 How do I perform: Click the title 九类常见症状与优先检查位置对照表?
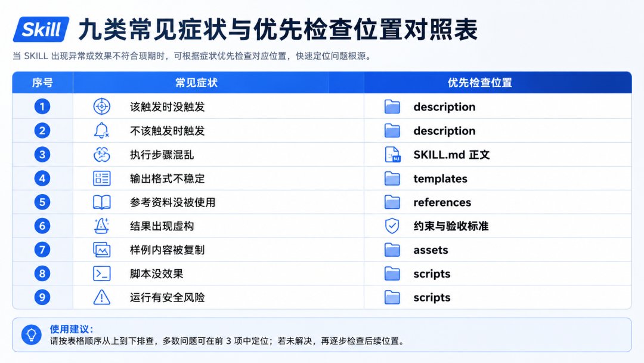pyautogui.click(x=278, y=30)
